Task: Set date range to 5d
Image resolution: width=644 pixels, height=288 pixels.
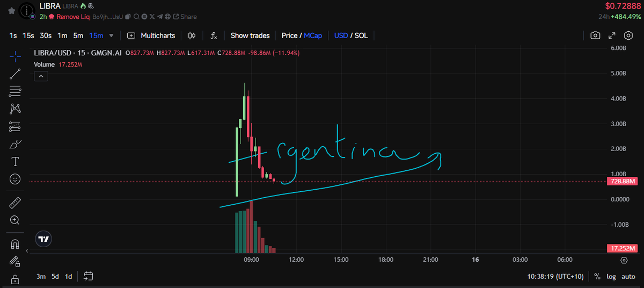Action: tap(55, 276)
